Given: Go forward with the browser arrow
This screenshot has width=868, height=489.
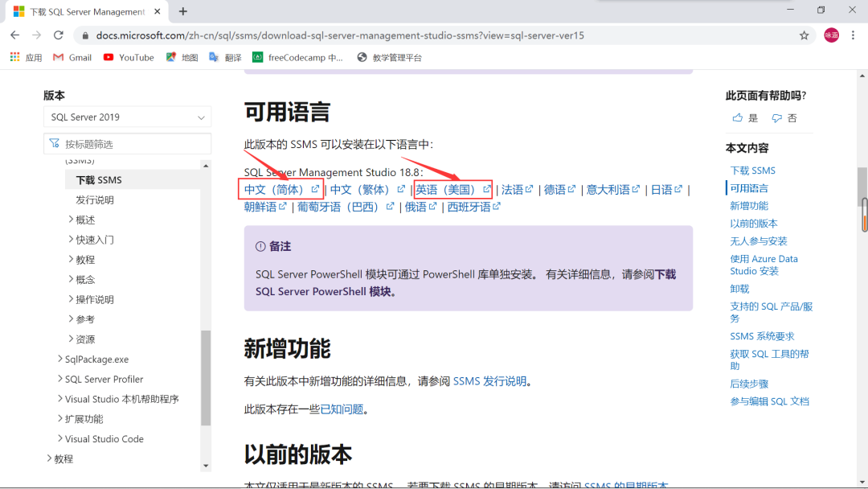Looking at the screenshot, I should click(x=36, y=35).
